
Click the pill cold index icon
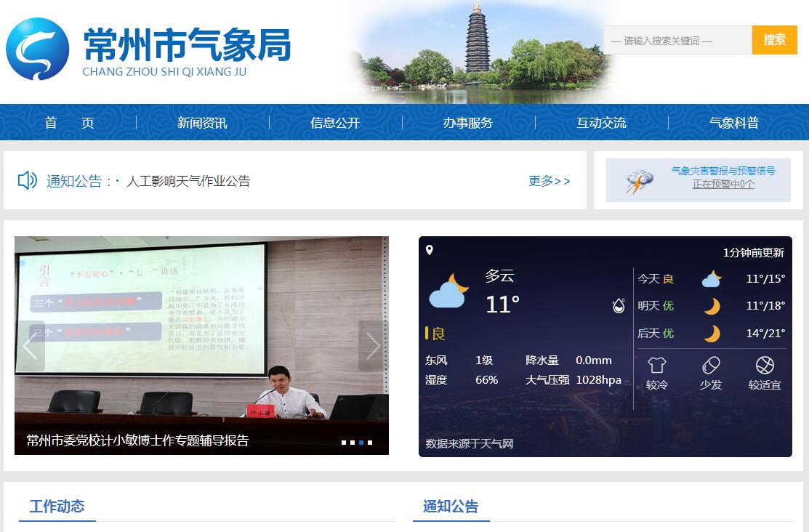(710, 365)
